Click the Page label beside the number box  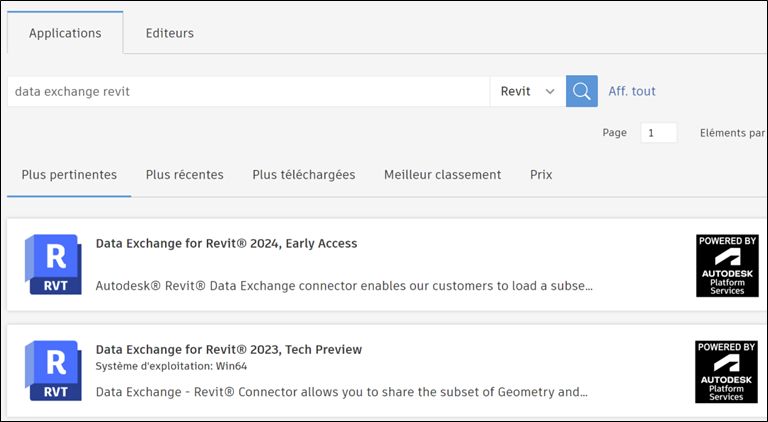coord(615,133)
